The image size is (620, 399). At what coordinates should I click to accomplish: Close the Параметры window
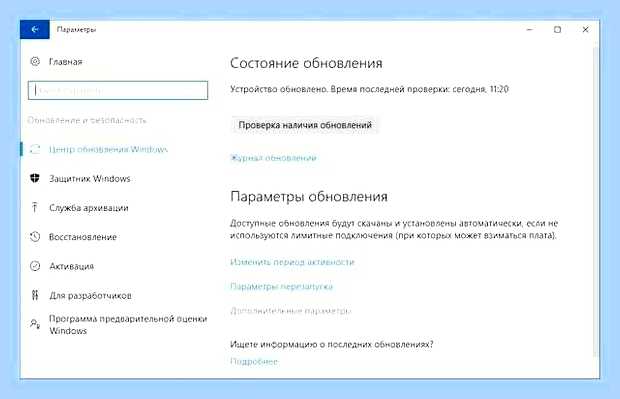tap(586, 30)
